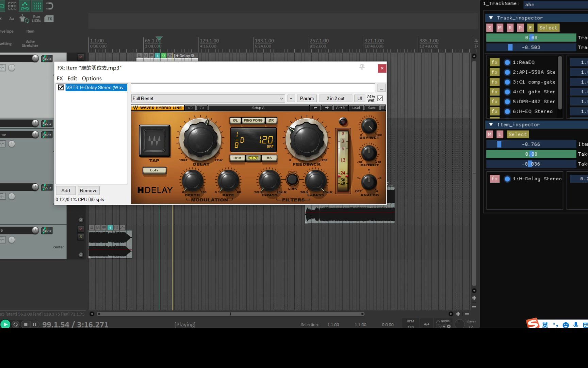This screenshot has width=588, height=368.
Task: Click the Add FX button
Action: (x=66, y=190)
